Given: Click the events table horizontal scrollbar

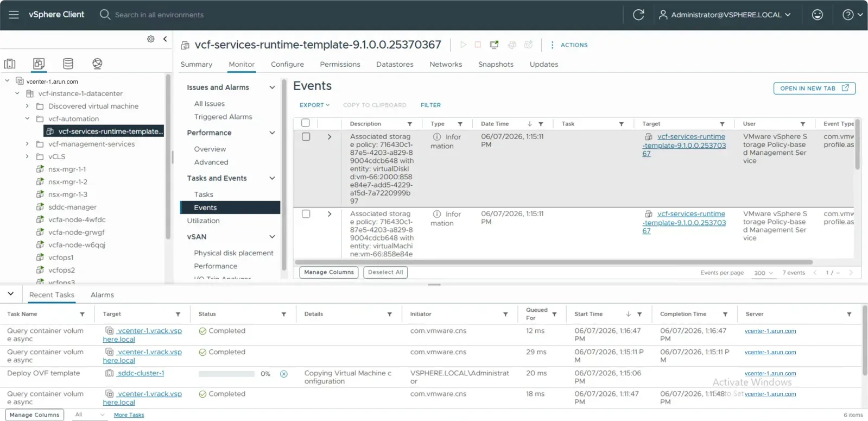Looking at the screenshot, I should click(553, 262).
